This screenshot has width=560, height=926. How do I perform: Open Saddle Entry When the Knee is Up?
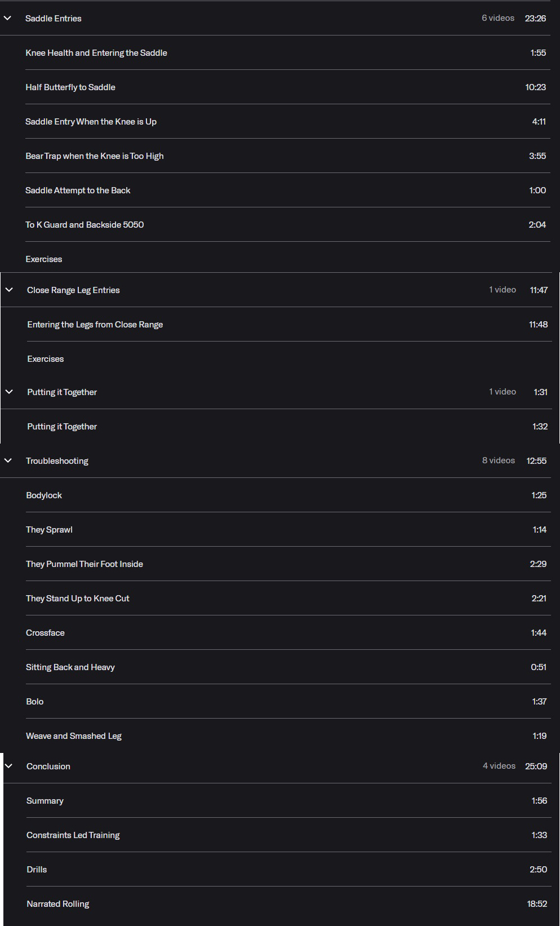pyautogui.click(x=288, y=121)
